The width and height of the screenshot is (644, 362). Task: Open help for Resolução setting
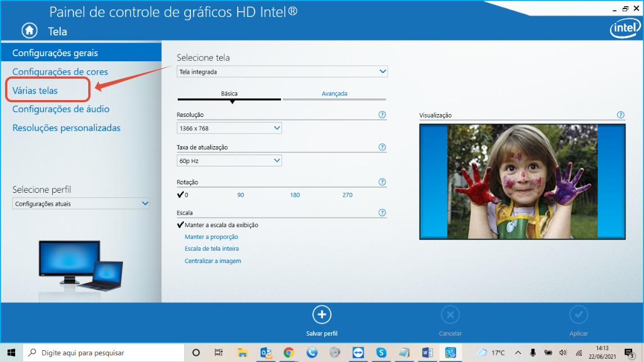pyautogui.click(x=382, y=115)
